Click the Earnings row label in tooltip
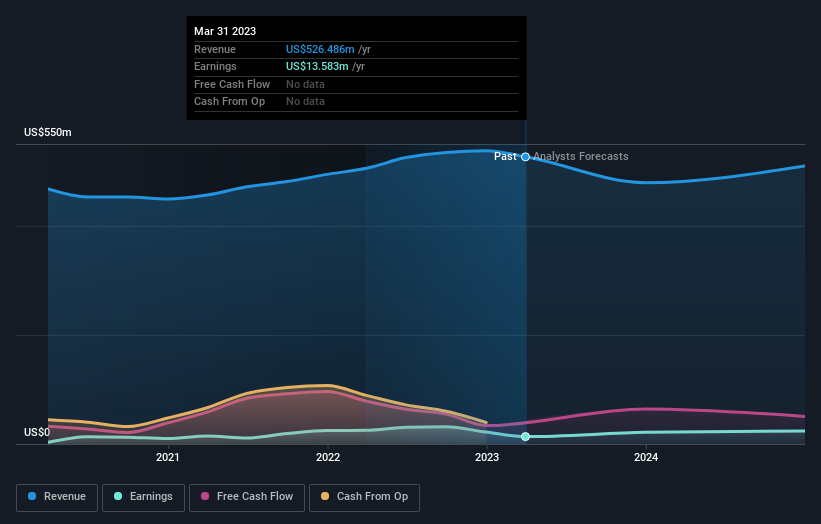The width and height of the screenshot is (821, 524). pyautogui.click(x=215, y=66)
